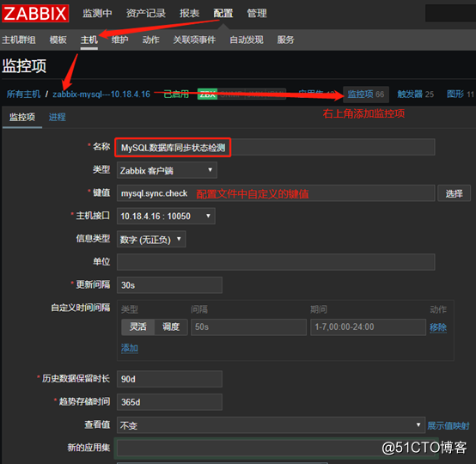Image resolution: width=476 pixels, height=464 pixels.
Task: Switch to the 进程 tab
Action: point(58,117)
